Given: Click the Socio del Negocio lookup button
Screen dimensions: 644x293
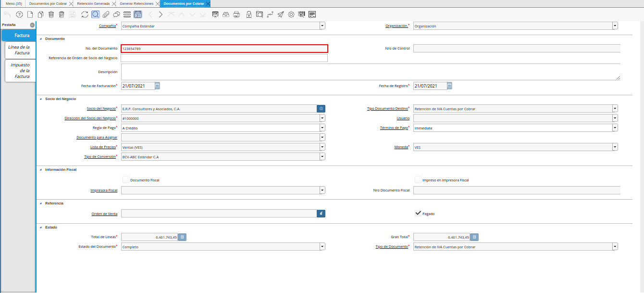Looking at the screenshot, I should [321, 109].
